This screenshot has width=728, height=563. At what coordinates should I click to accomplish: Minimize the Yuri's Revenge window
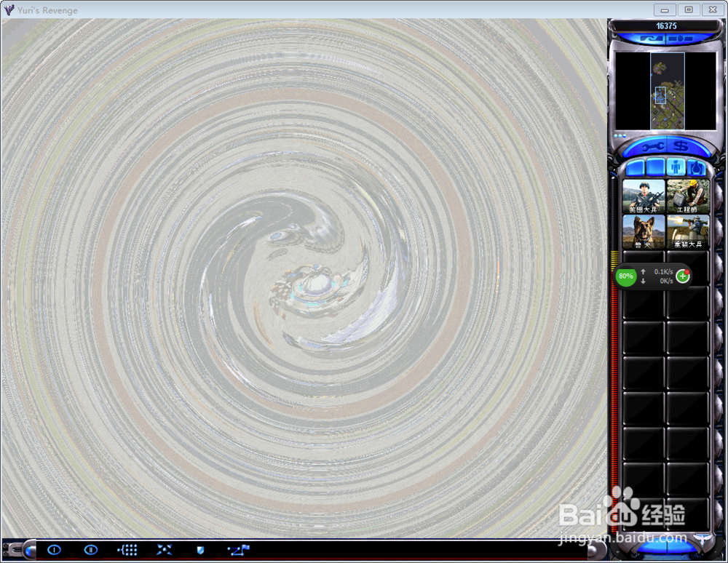(x=665, y=9)
